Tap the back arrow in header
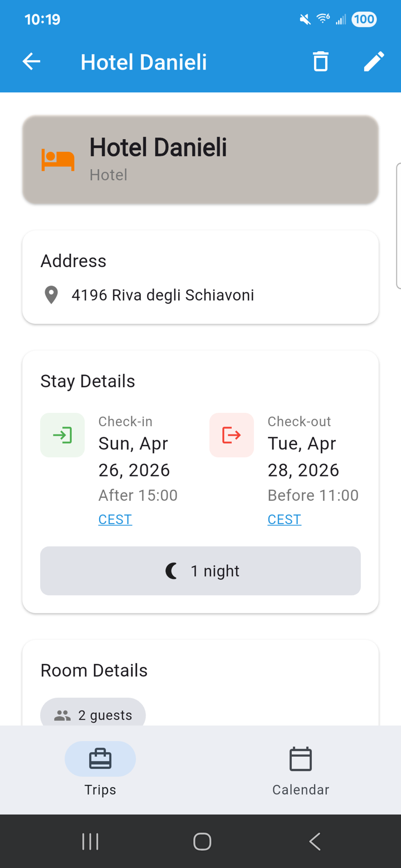 coord(32,62)
